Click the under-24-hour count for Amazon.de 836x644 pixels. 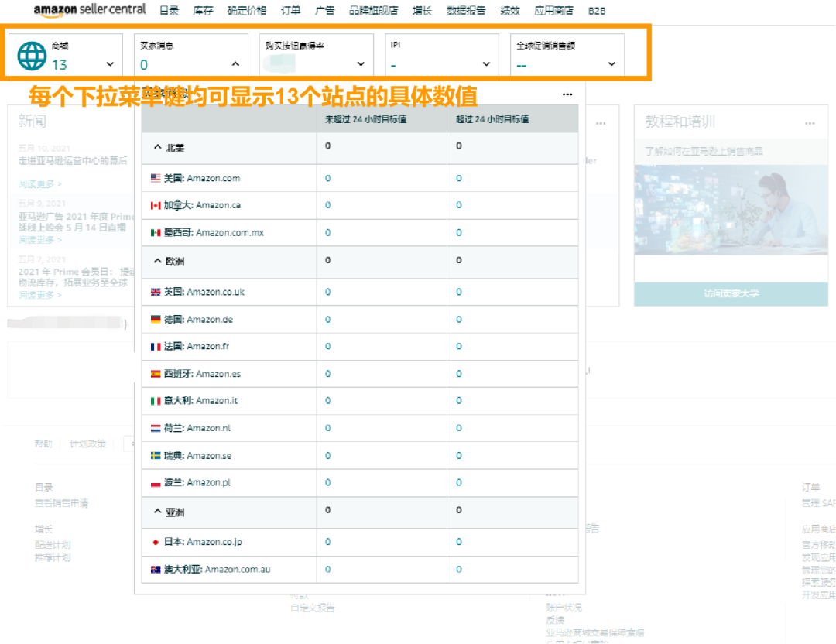pos(328,320)
